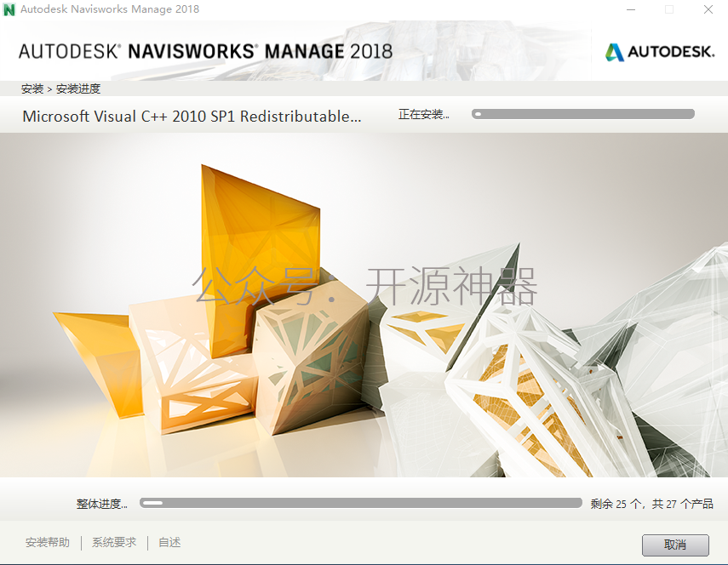The width and height of the screenshot is (728, 565).
Task: Click the 正在安装... status label
Action: click(x=423, y=114)
